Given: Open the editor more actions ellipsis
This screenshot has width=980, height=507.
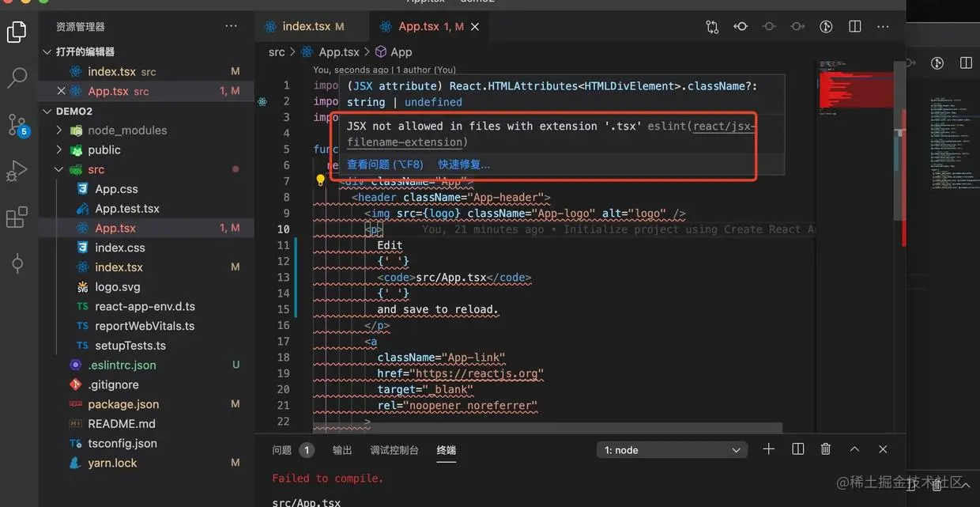Looking at the screenshot, I should click(883, 27).
